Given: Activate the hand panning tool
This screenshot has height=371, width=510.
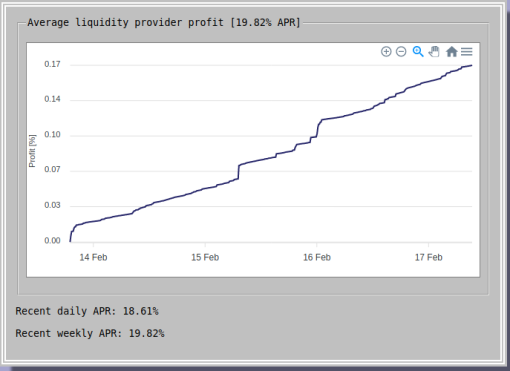Looking at the screenshot, I should (x=434, y=52).
